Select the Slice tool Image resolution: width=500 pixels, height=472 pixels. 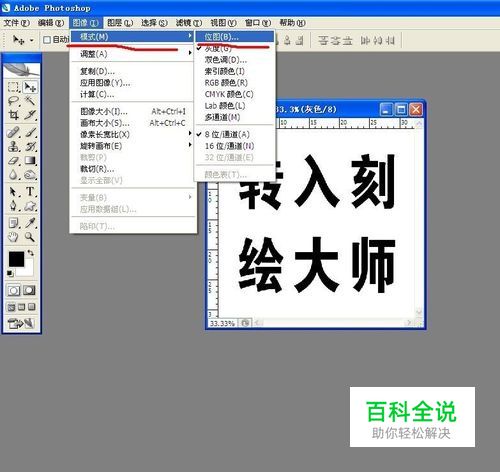point(30,115)
